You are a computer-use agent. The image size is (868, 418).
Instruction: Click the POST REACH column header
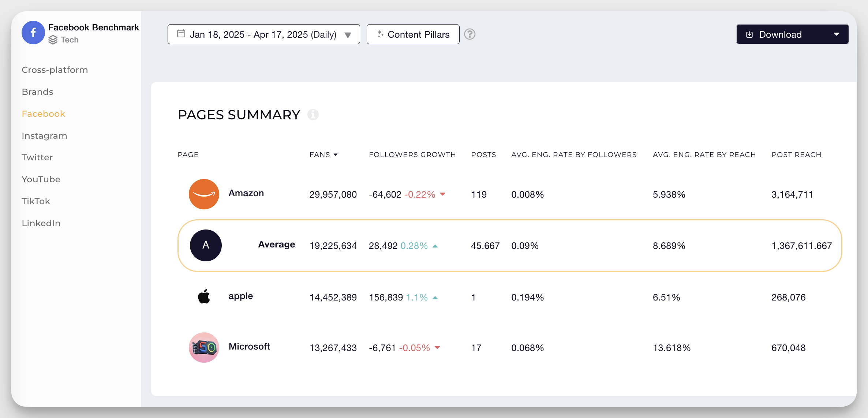(796, 155)
